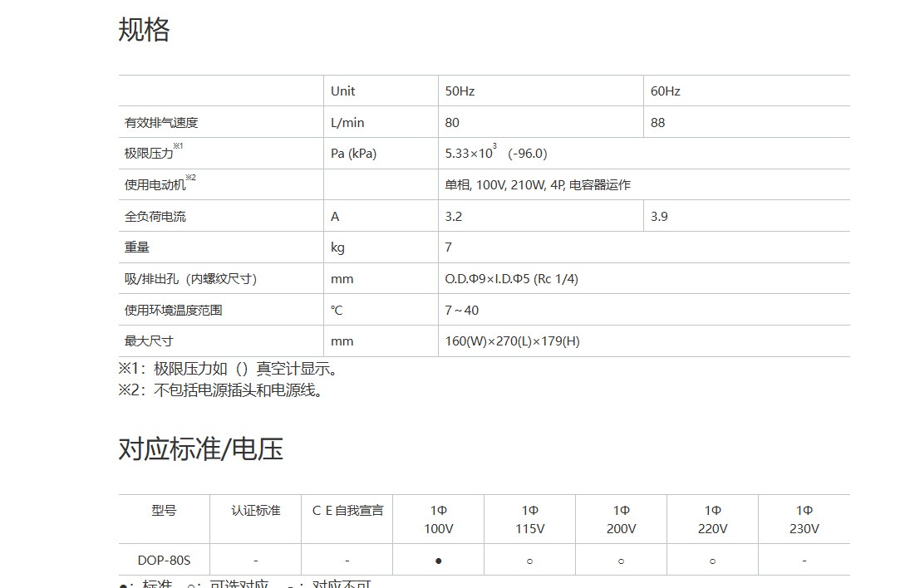Image resolution: width=910 pixels, height=588 pixels.
Task: Click the Unit column header
Action: [342, 91]
